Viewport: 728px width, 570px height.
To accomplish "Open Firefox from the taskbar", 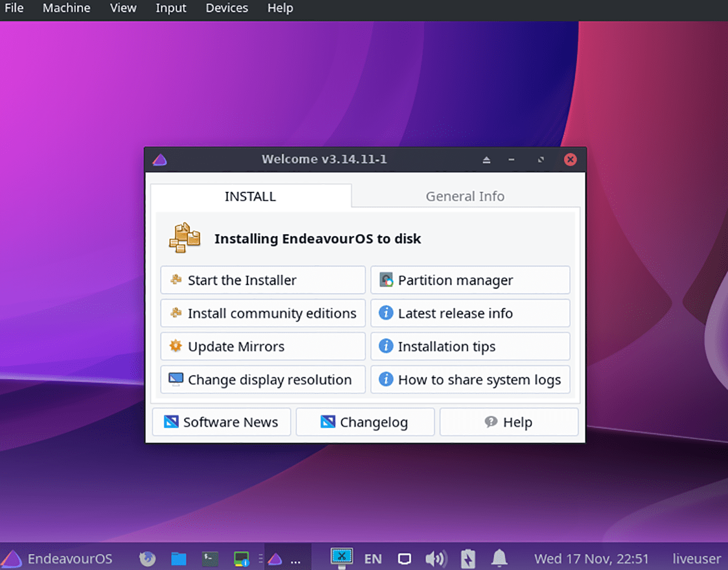I will 147,558.
